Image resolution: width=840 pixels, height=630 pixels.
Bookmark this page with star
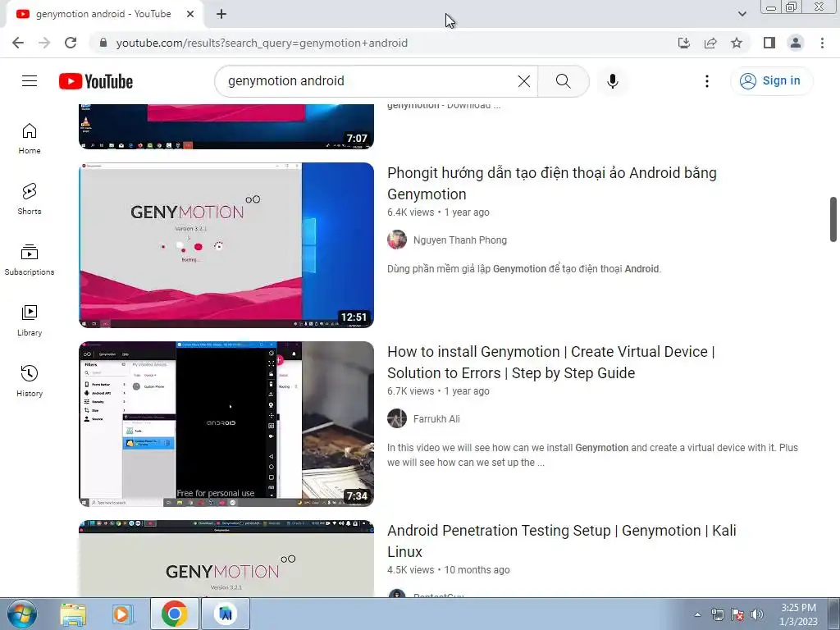(x=737, y=43)
